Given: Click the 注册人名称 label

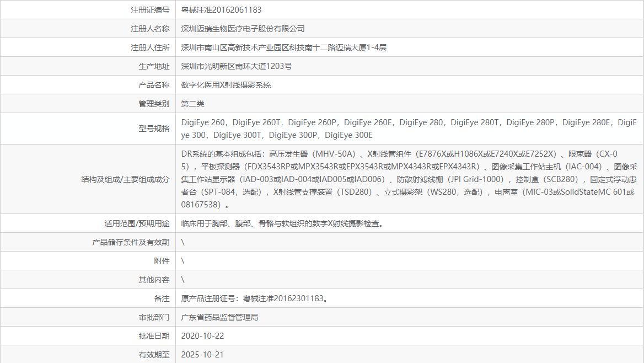Looking at the screenshot, I should (150, 29).
